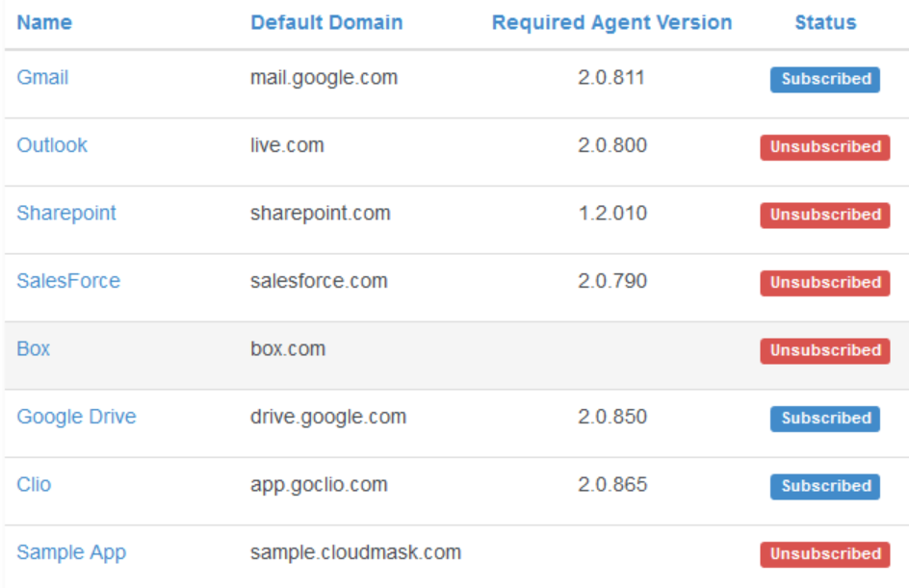Screen dimensions: 909x588
Task: Click Box's Unsubscribed status badge
Action: [825, 351]
